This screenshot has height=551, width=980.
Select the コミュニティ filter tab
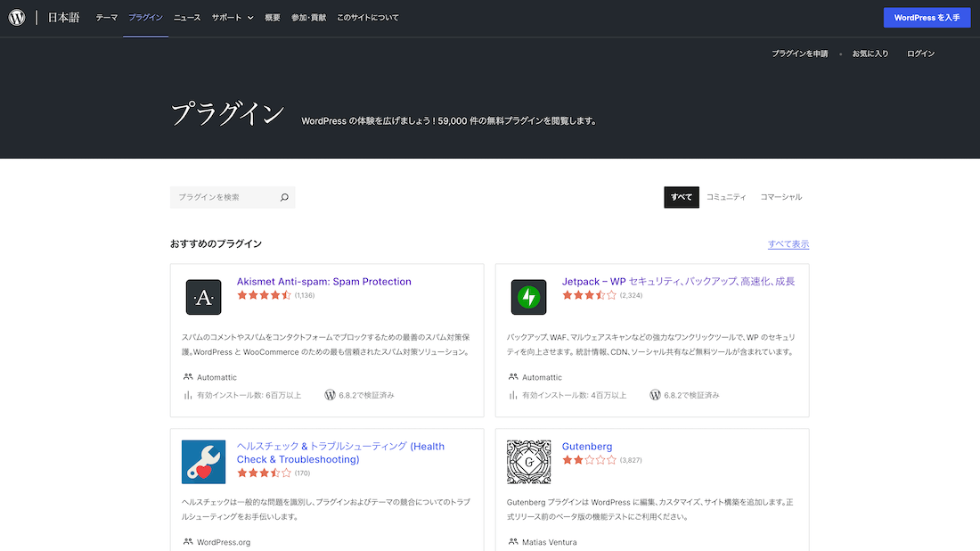coord(726,197)
